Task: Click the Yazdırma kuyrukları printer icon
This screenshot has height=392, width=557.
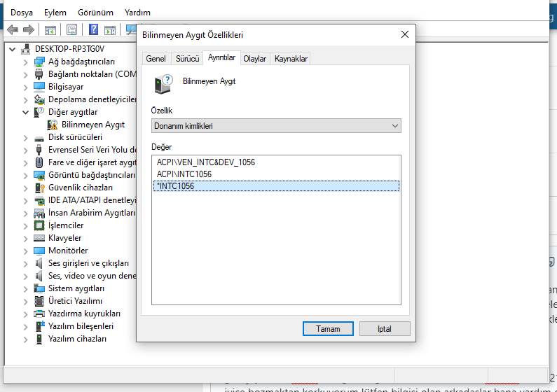Action: click(39, 314)
